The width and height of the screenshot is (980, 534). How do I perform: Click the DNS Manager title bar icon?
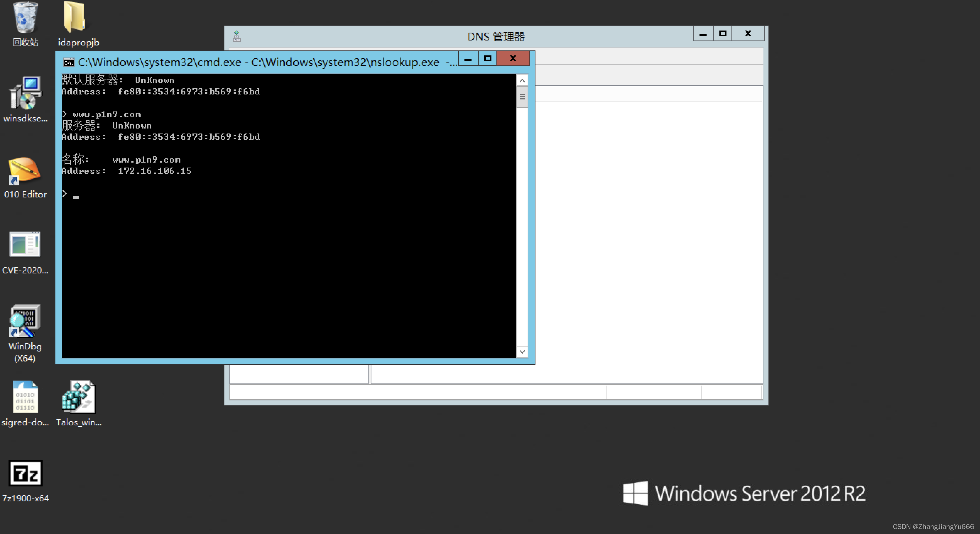(236, 37)
